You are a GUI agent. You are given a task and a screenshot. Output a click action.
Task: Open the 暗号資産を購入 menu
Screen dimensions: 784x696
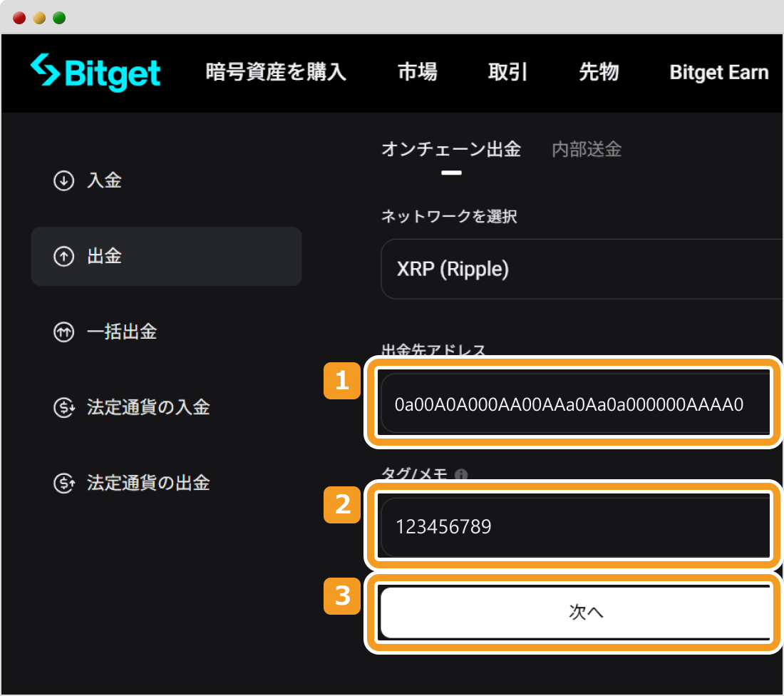tap(274, 72)
